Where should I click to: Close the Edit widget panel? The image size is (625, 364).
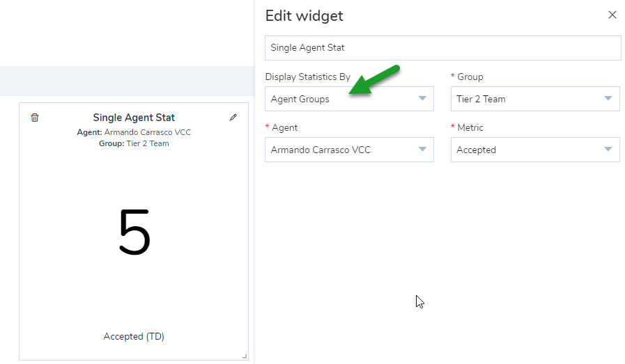(612, 15)
